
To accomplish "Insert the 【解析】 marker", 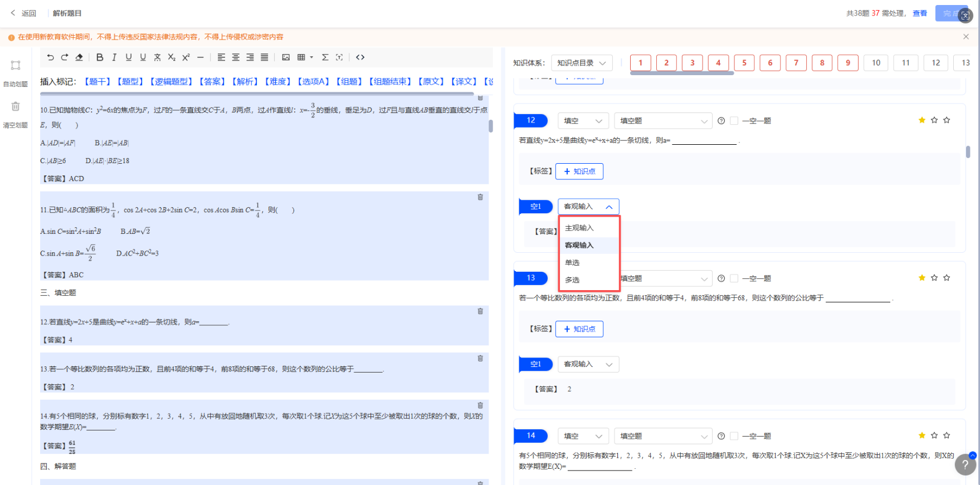I will coord(245,82).
